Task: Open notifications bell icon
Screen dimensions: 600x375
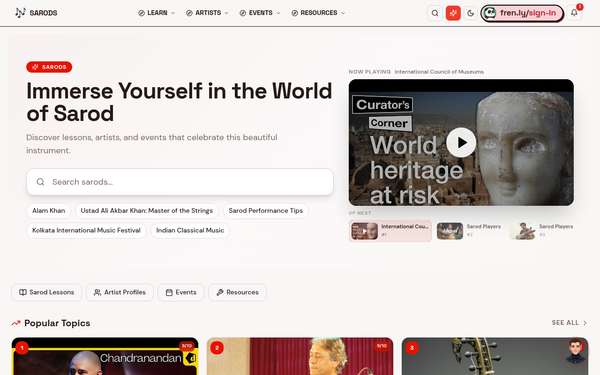Action: click(574, 13)
